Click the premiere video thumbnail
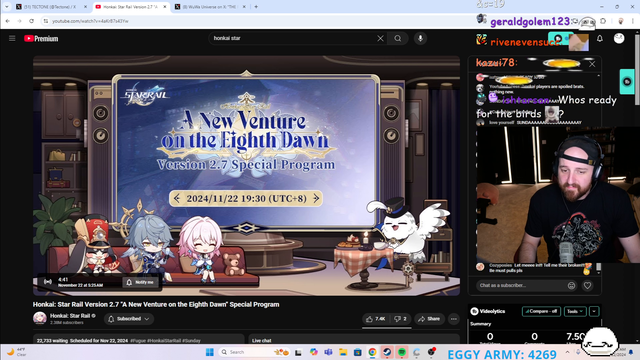The image size is (640, 360). point(246,176)
